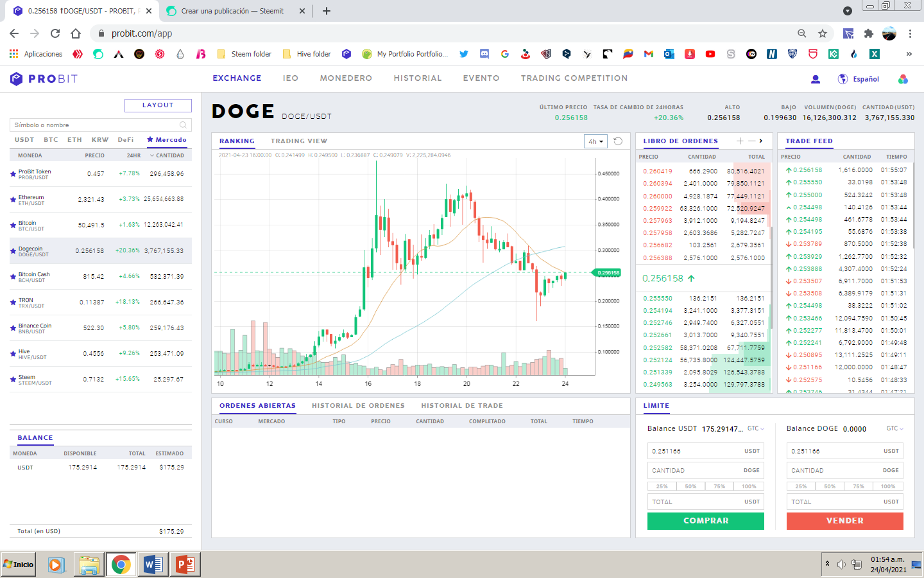Open Word from the Windows taskbar
Viewport: 924px width, 578px height.
(x=152, y=565)
